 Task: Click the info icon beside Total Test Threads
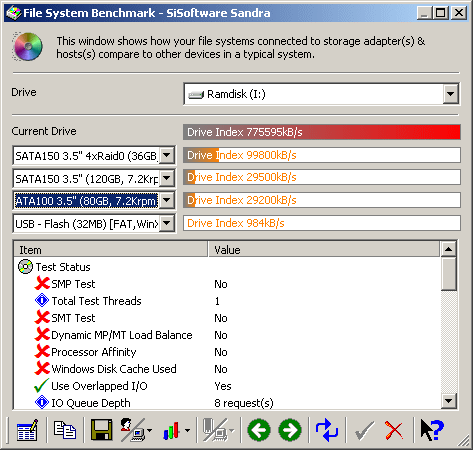point(42,301)
